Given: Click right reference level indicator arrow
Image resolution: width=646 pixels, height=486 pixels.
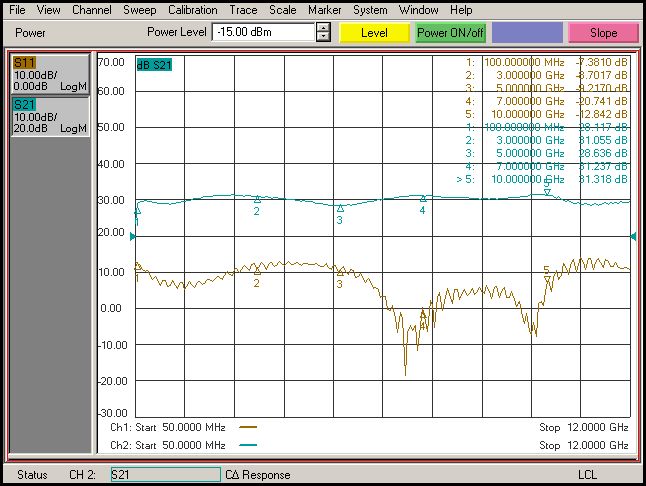Looking at the screenshot, I should [x=634, y=236].
